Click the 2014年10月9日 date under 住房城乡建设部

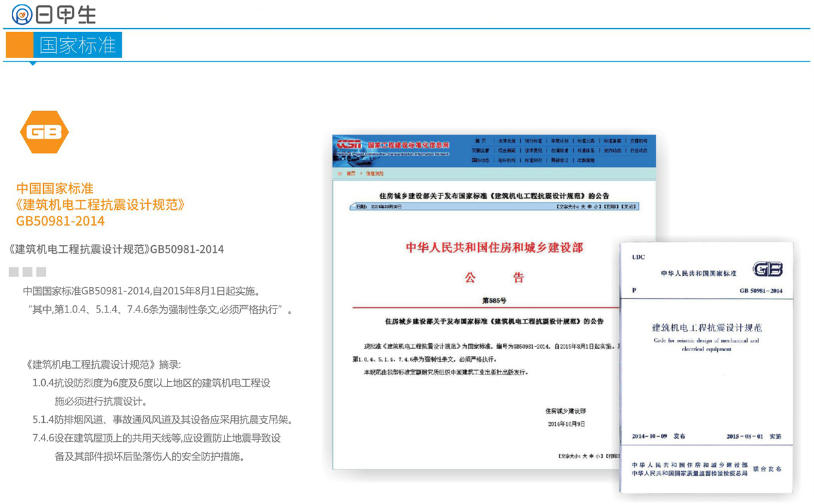point(567,424)
